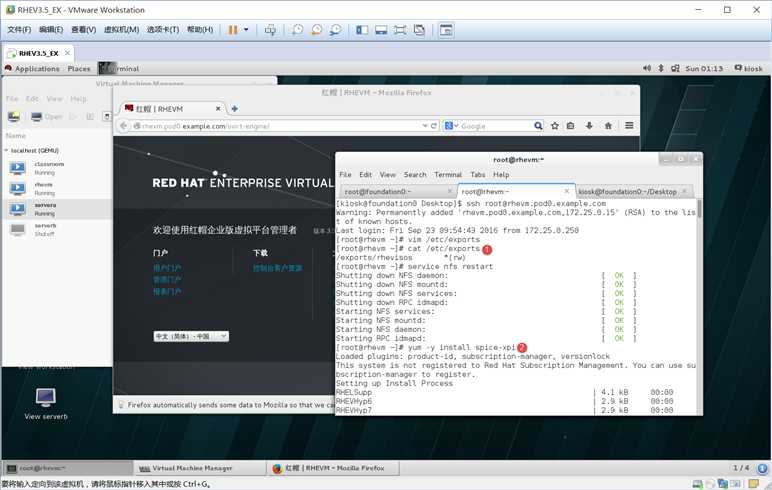Click the magnifier search icon in Firefox
772x490 pixels.
[x=538, y=126]
